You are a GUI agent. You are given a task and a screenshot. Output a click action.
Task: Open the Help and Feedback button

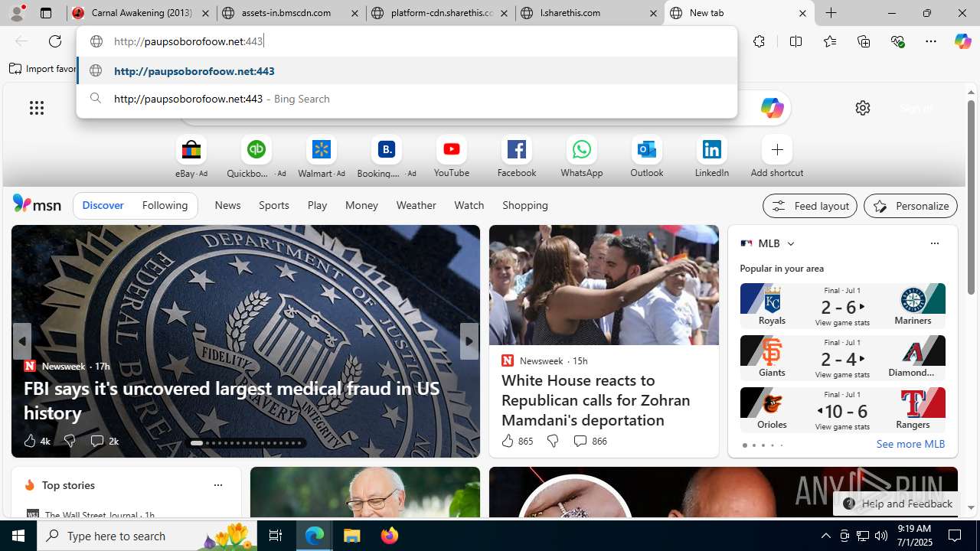tap(897, 504)
